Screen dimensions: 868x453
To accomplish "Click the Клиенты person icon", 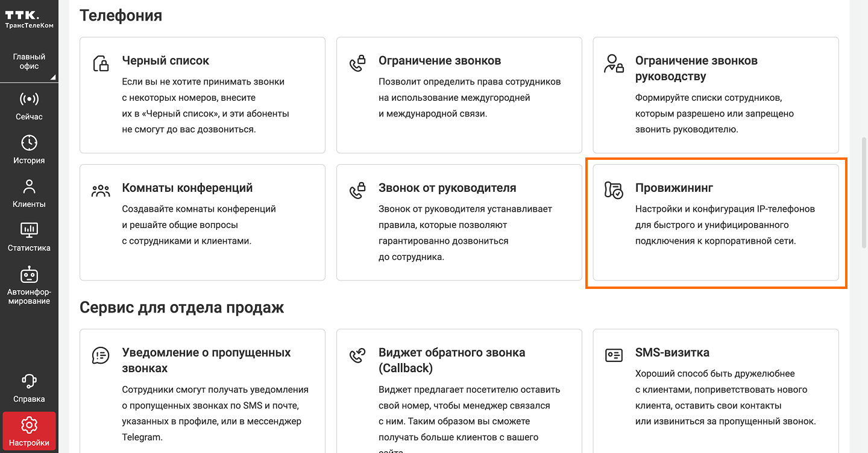I will click(x=29, y=186).
